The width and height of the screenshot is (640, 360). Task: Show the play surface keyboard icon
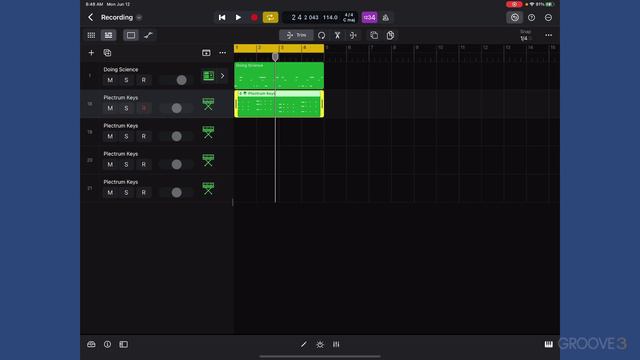[549, 344]
